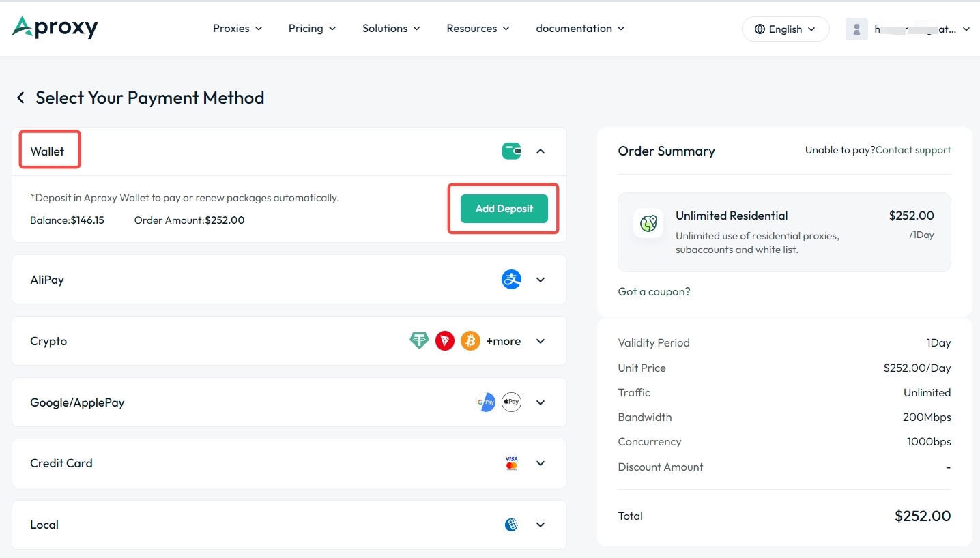This screenshot has height=558, width=980.
Task: Click the $252.00/Day unit price value
Action: click(x=917, y=368)
